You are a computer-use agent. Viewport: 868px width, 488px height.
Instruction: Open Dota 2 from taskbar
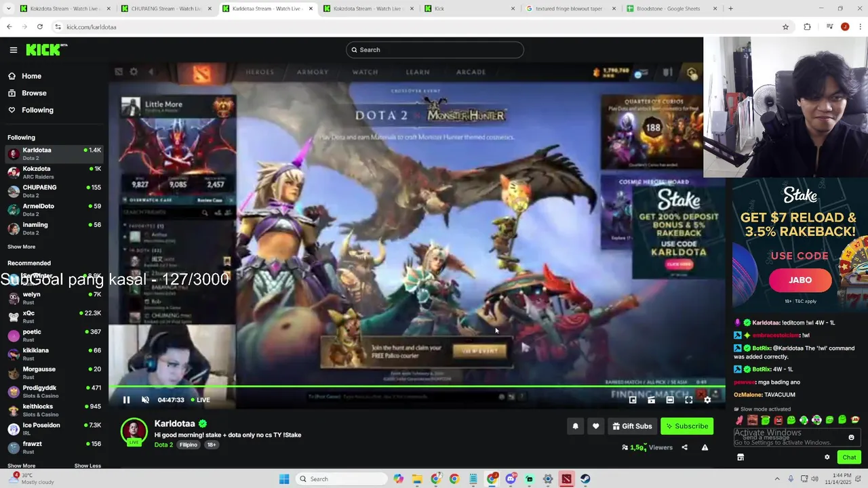click(x=566, y=479)
